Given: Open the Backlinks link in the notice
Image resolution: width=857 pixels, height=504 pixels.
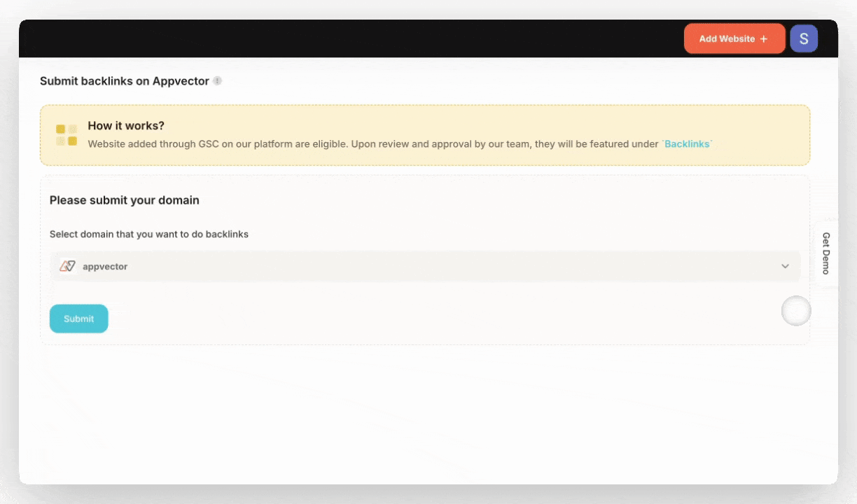Looking at the screenshot, I should (x=687, y=144).
